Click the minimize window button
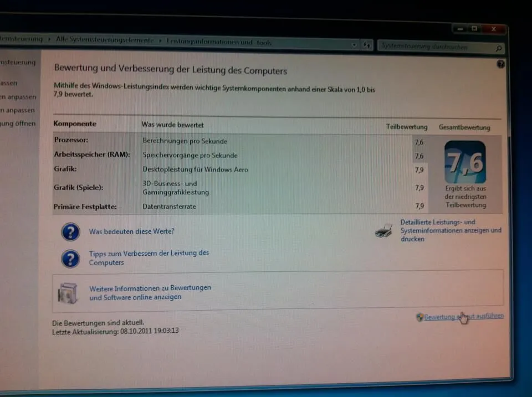 click(460, 29)
